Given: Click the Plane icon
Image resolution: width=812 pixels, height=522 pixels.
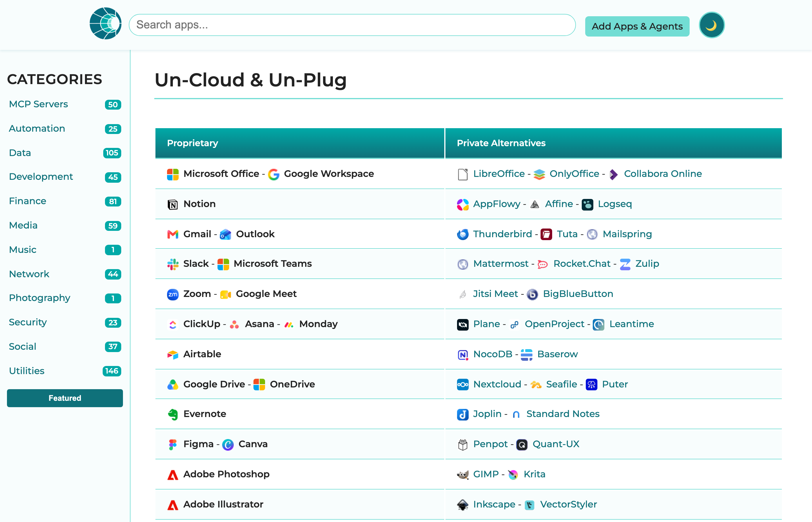Looking at the screenshot, I should [x=463, y=325].
